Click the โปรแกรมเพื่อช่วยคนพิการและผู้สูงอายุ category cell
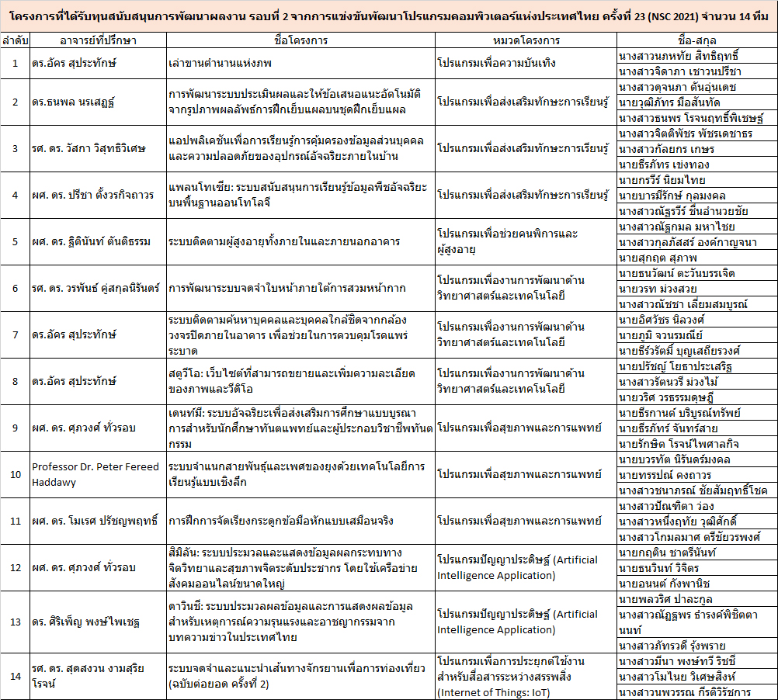Image resolution: width=778 pixels, height=700 pixels. pos(524,241)
